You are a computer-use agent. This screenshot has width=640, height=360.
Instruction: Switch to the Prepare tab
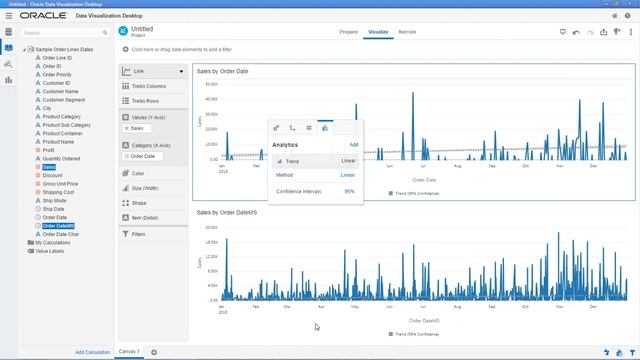[349, 32]
